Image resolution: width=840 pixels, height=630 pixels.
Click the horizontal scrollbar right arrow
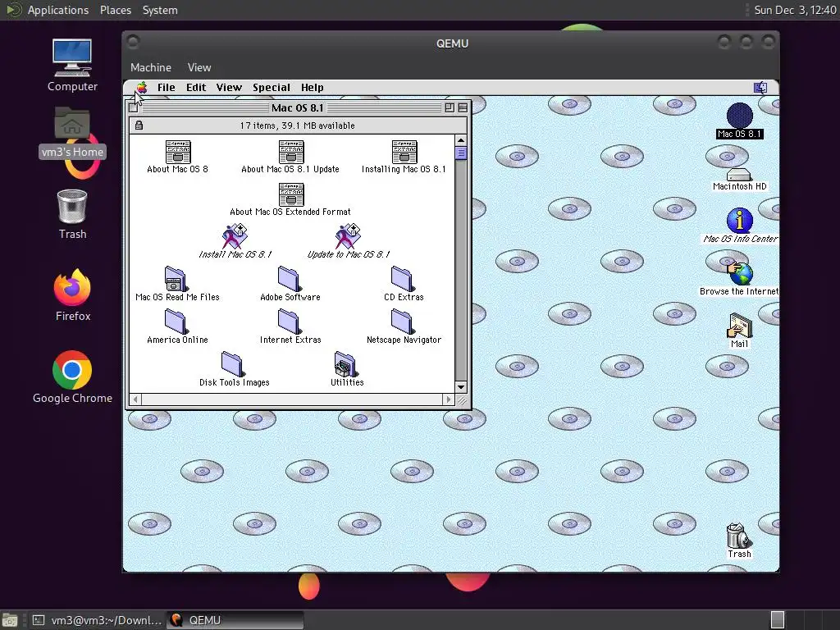click(x=449, y=399)
